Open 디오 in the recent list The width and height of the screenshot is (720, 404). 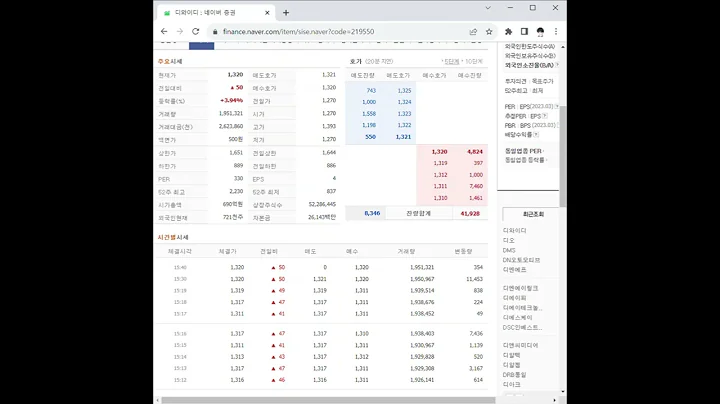click(509, 241)
